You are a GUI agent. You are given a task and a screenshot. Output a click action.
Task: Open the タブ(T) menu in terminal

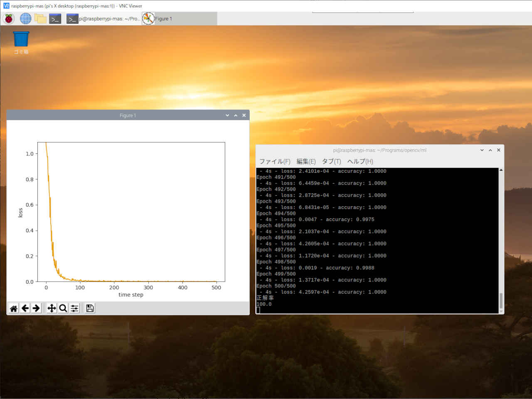(x=331, y=161)
